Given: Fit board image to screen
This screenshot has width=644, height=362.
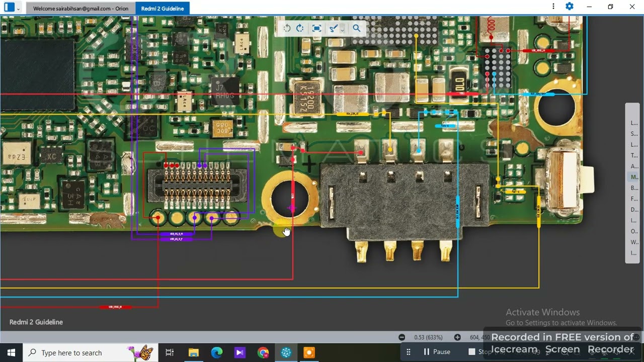Looking at the screenshot, I should pos(316,29).
